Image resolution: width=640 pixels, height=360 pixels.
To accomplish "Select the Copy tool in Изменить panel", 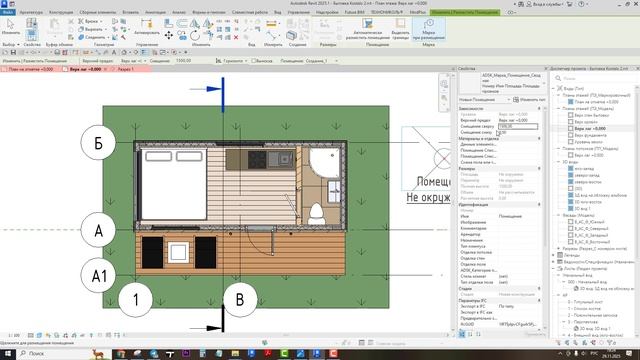I will [182, 36].
